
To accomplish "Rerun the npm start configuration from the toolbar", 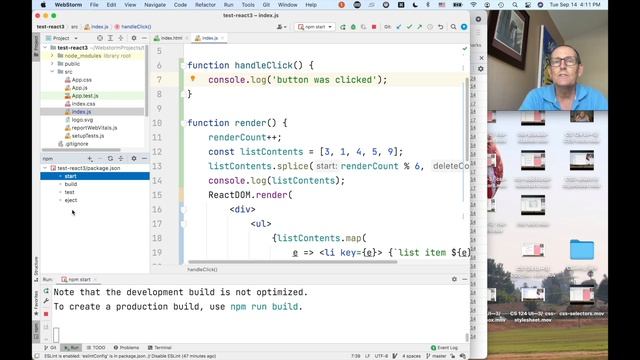I will point(343,27).
